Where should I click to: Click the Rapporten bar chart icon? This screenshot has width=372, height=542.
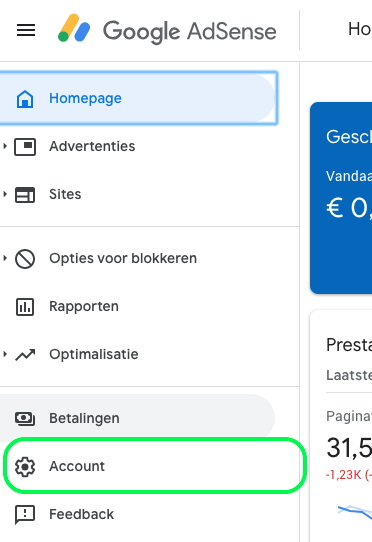point(25,307)
